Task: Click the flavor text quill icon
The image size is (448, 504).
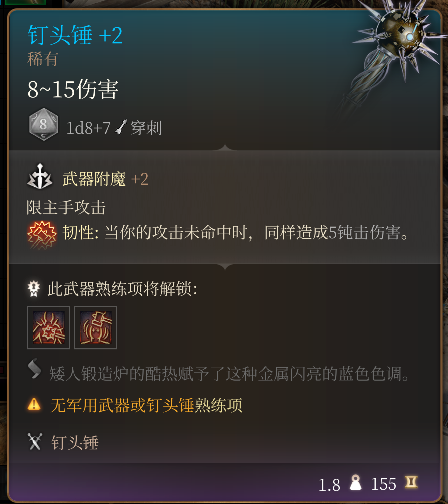Action: [x=35, y=369]
